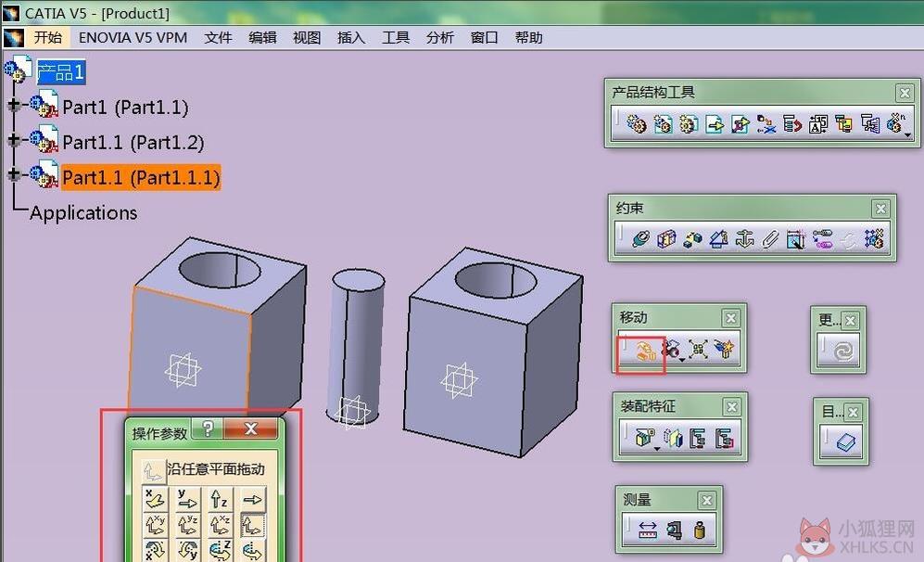This screenshot has width=924, height=562.
Task: Click the Symmetry assembly feature icon
Action: coord(673,438)
